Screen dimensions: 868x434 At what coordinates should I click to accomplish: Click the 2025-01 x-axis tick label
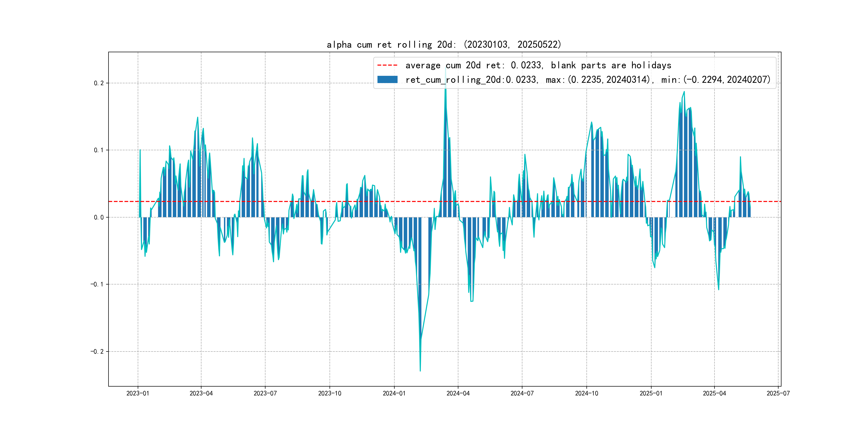point(651,393)
